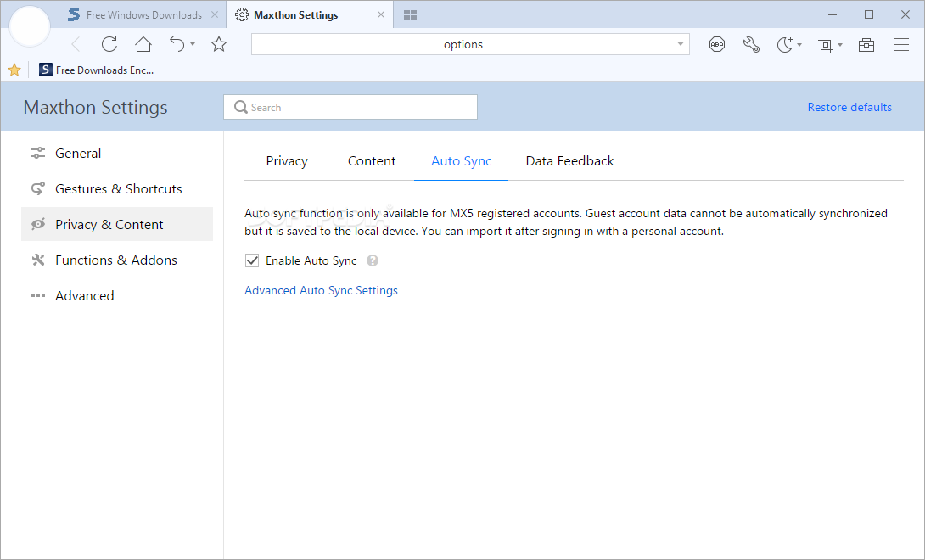Toggle night mode moon icon
925x560 pixels.
click(785, 44)
